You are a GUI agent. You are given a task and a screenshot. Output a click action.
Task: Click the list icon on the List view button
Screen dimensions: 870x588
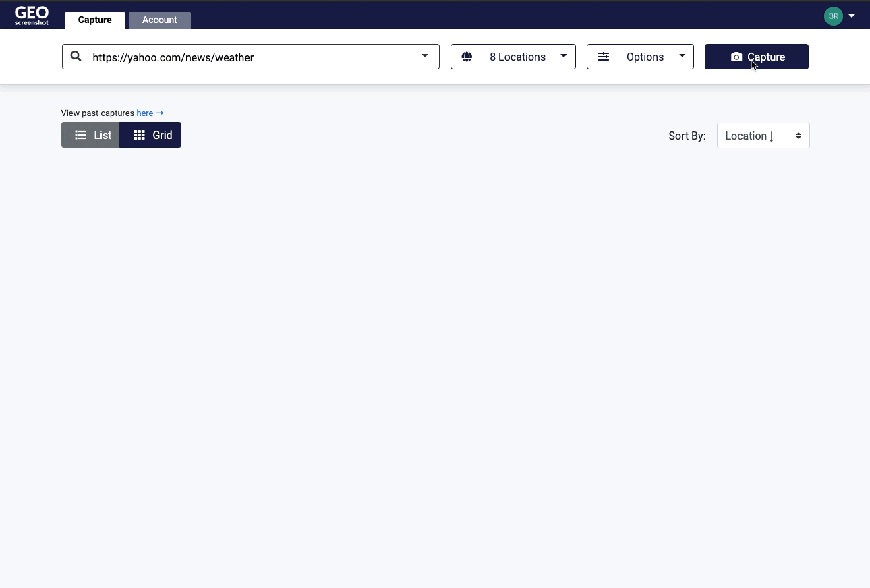[80, 135]
